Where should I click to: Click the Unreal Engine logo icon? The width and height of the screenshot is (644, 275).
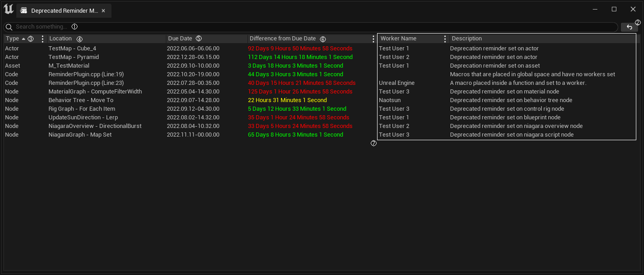point(9,9)
